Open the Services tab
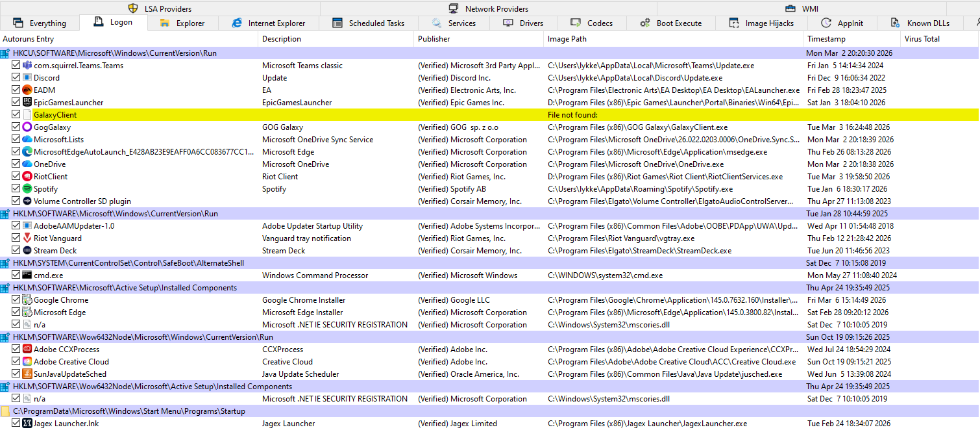This screenshot has width=980, height=434. [454, 23]
